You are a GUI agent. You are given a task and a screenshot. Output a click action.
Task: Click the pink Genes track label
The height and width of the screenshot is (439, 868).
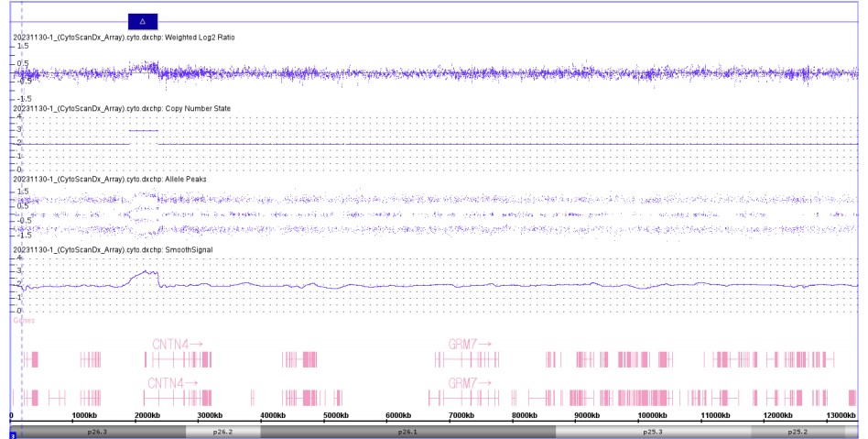click(24, 321)
